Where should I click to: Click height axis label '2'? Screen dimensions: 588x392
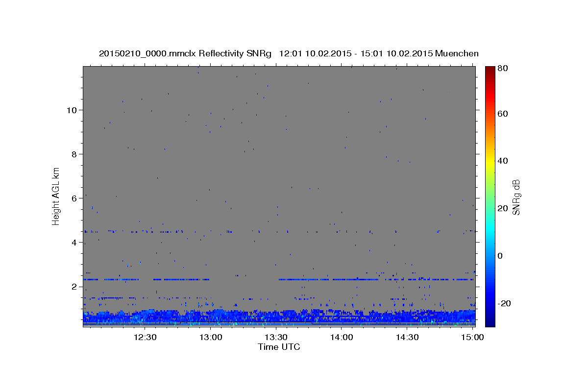[74, 286]
